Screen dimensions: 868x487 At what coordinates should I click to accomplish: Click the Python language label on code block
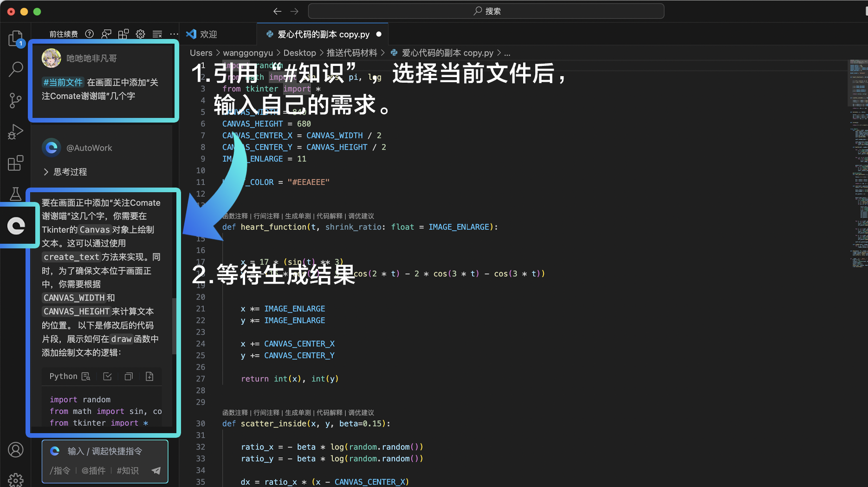(x=63, y=377)
